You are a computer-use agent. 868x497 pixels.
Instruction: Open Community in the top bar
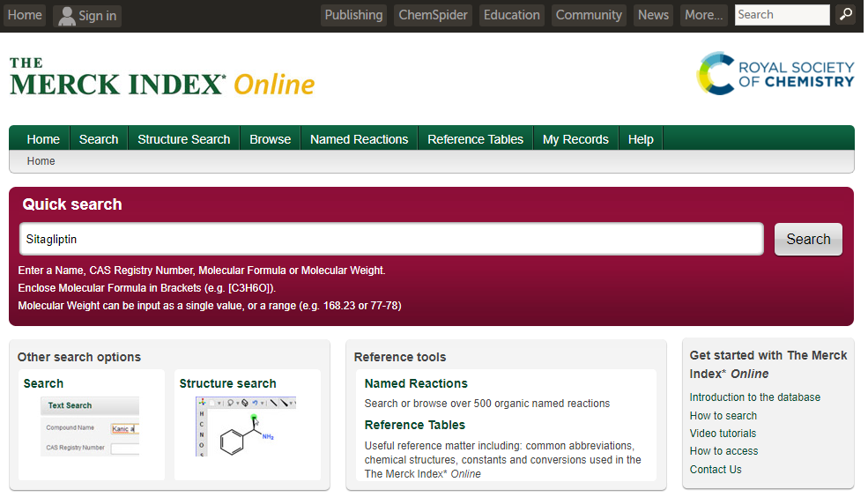pyautogui.click(x=589, y=15)
